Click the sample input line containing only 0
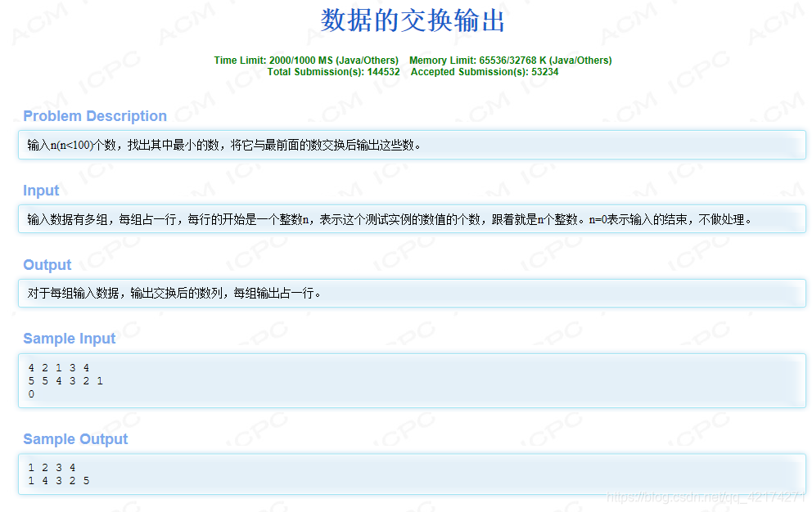 [31, 394]
